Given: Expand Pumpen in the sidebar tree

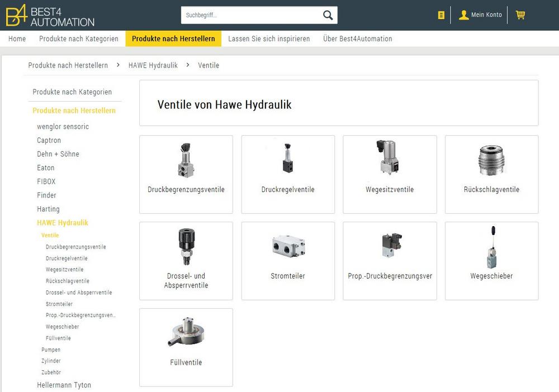Looking at the screenshot, I should 51,350.
